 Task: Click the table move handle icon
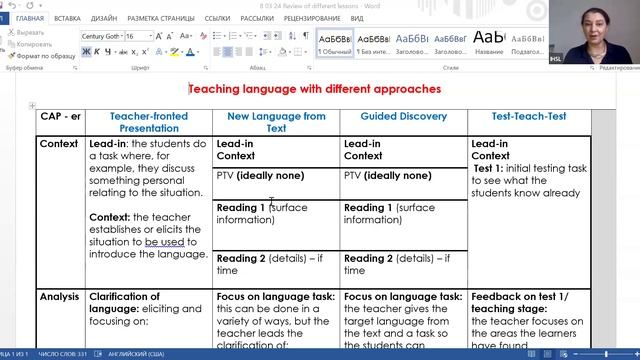click(x=32, y=106)
